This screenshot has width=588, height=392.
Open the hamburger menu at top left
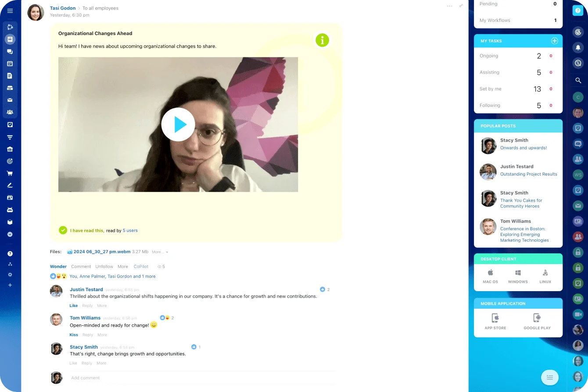[x=10, y=11]
